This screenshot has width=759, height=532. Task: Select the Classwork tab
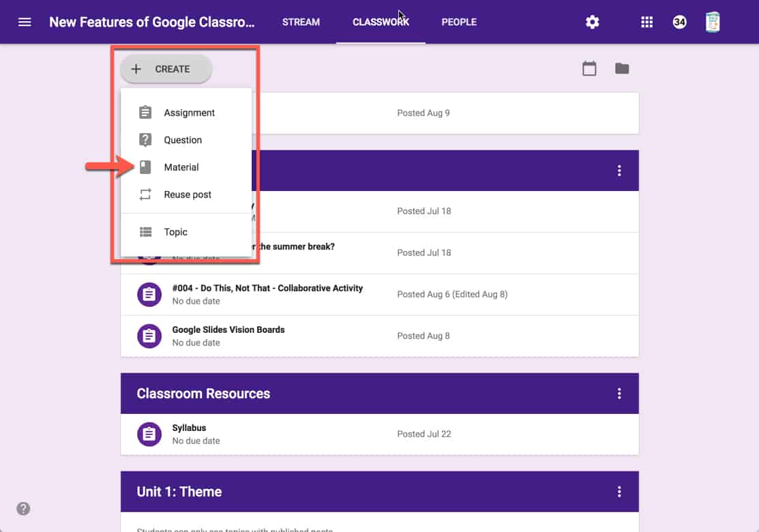coord(381,23)
